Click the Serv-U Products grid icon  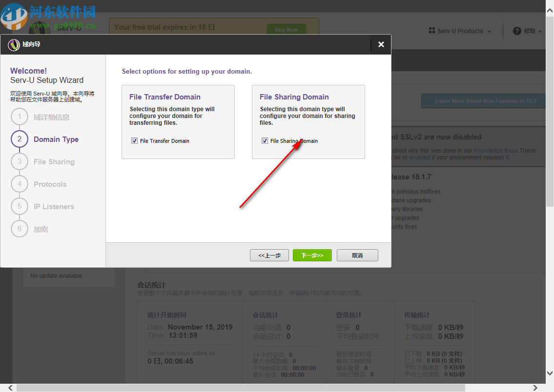click(x=432, y=31)
